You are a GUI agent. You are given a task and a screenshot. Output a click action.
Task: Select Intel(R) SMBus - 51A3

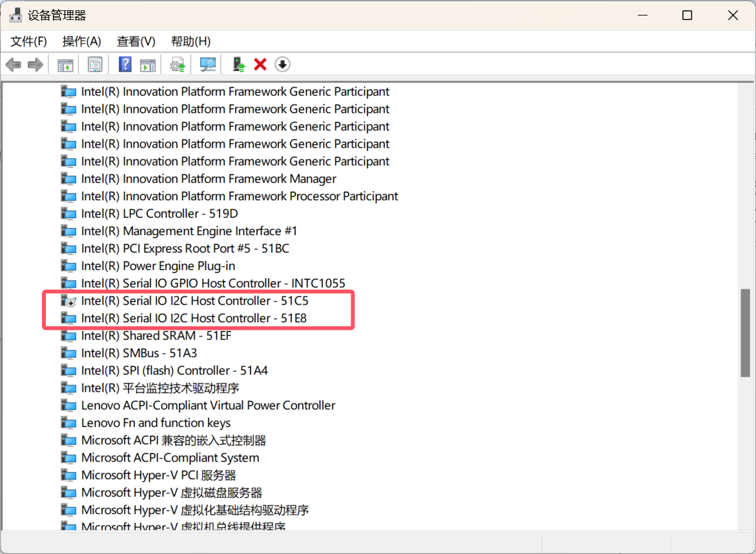pyautogui.click(x=139, y=353)
